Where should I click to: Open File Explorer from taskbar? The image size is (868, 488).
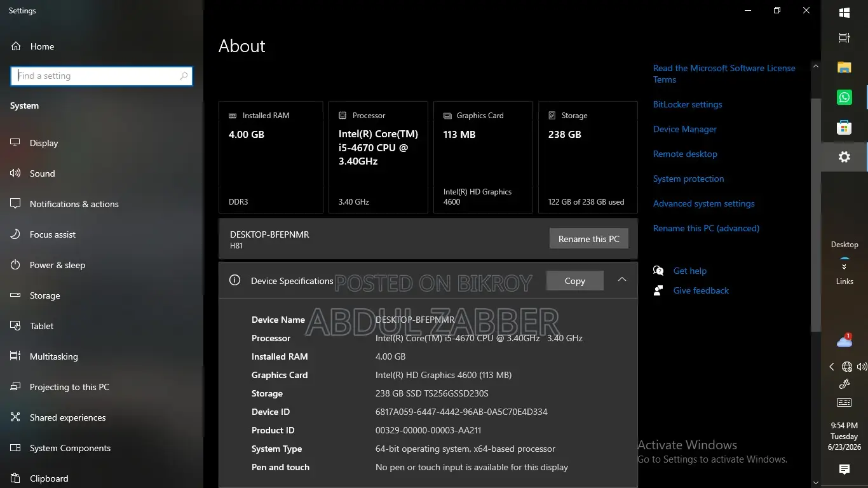(x=844, y=67)
